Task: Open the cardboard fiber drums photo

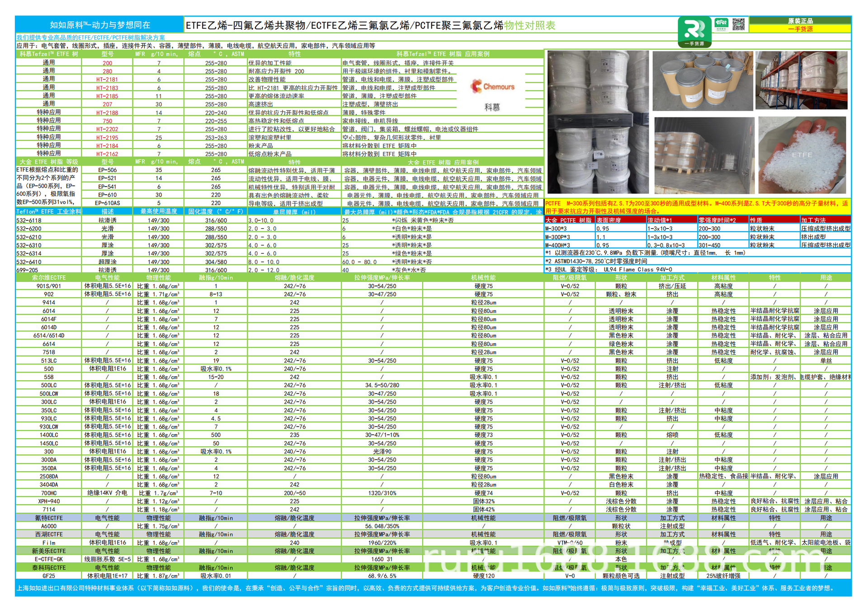Action: pyautogui.click(x=703, y=80)
